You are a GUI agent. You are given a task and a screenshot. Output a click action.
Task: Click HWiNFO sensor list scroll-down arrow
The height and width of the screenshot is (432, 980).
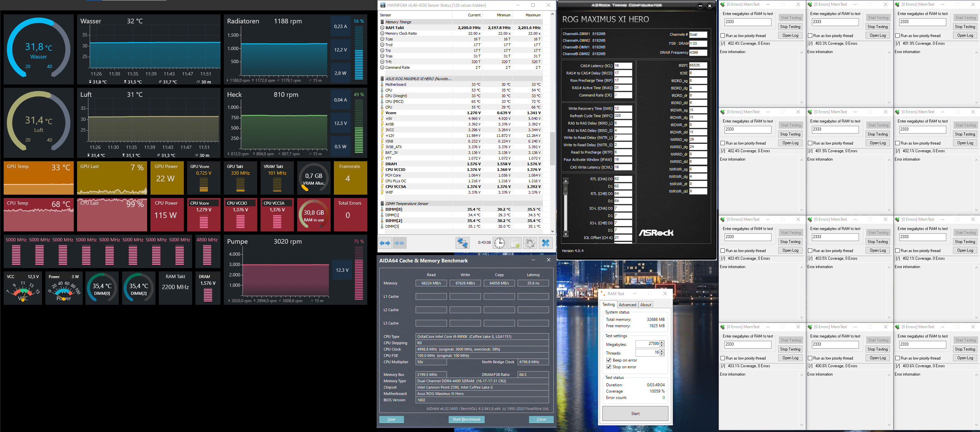point(552,231)
